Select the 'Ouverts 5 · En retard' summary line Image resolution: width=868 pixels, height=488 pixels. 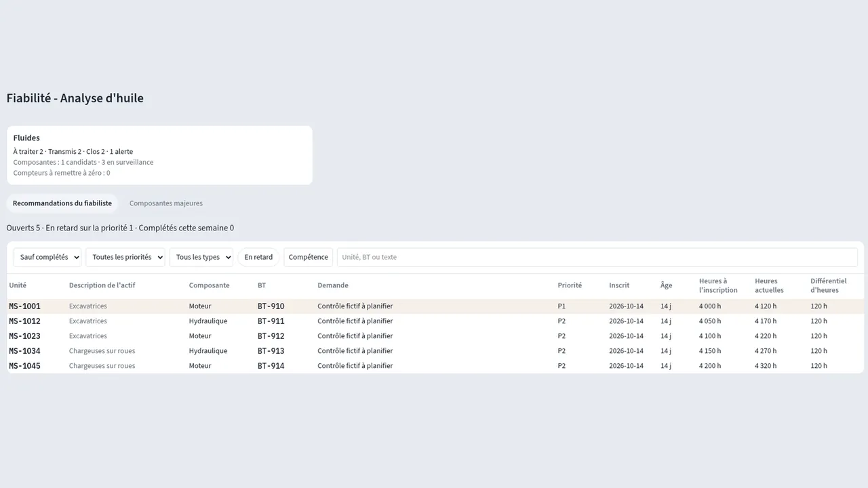[x=120, y=228]
